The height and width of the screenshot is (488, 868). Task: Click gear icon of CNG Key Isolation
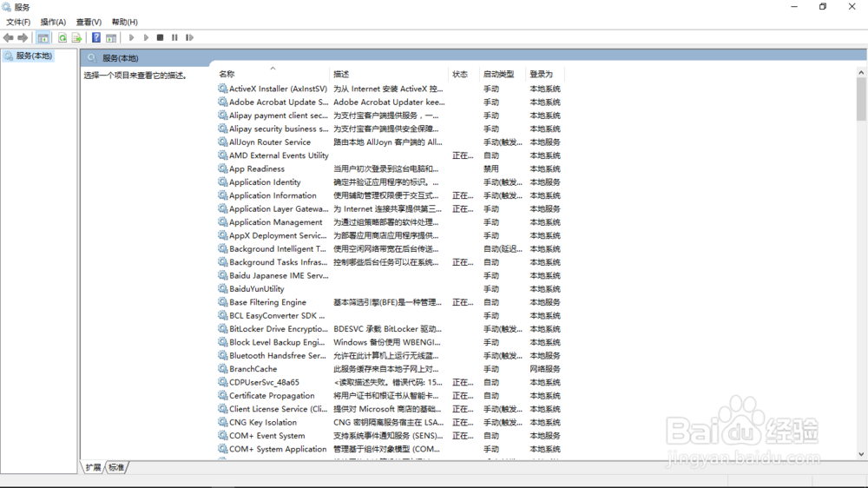click(x=222, y=422)
